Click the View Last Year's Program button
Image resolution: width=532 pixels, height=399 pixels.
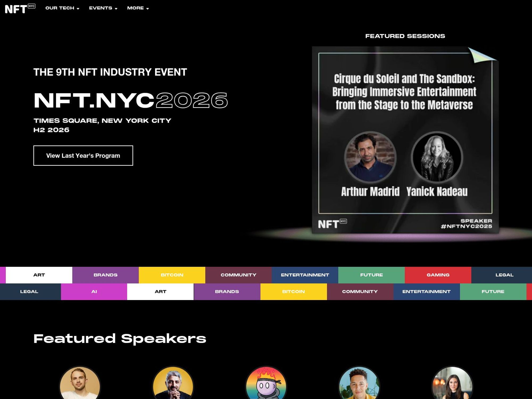[x=83, y=156]
